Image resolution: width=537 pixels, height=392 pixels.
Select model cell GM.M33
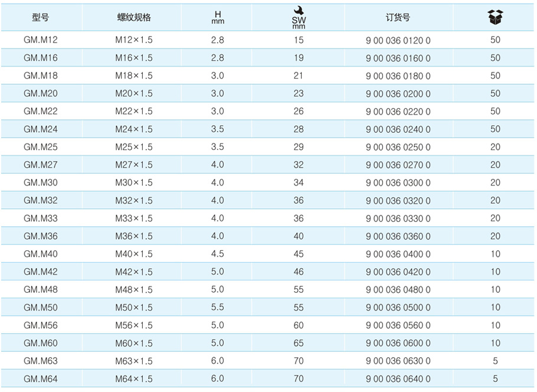40,218
